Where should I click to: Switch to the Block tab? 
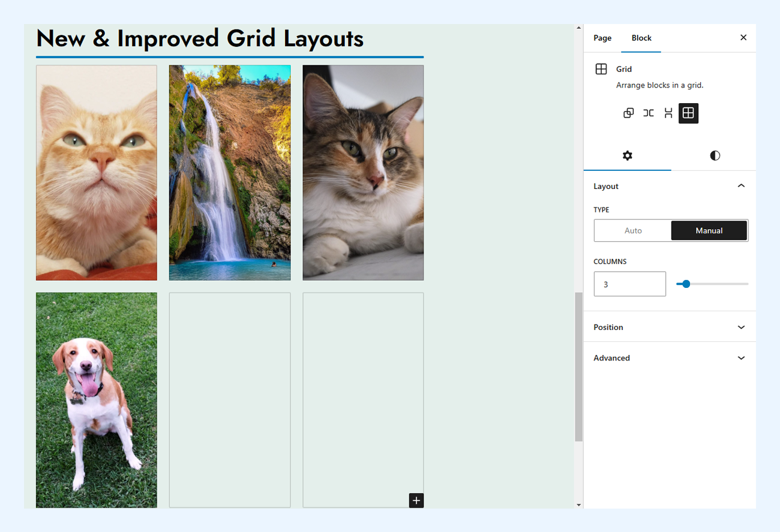pyautogui.click(x=641, y=38)
